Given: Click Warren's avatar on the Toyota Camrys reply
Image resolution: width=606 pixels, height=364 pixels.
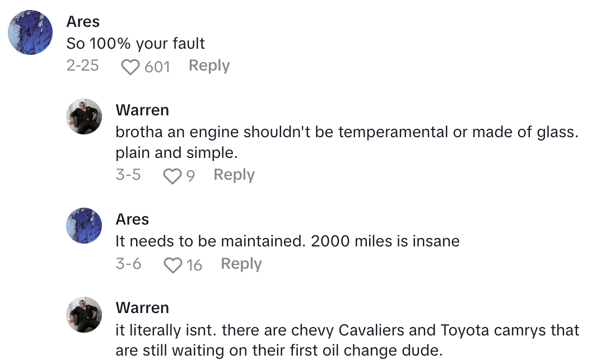Looking at the screenshot, I should pyautogui.click(x=85, y=314).
